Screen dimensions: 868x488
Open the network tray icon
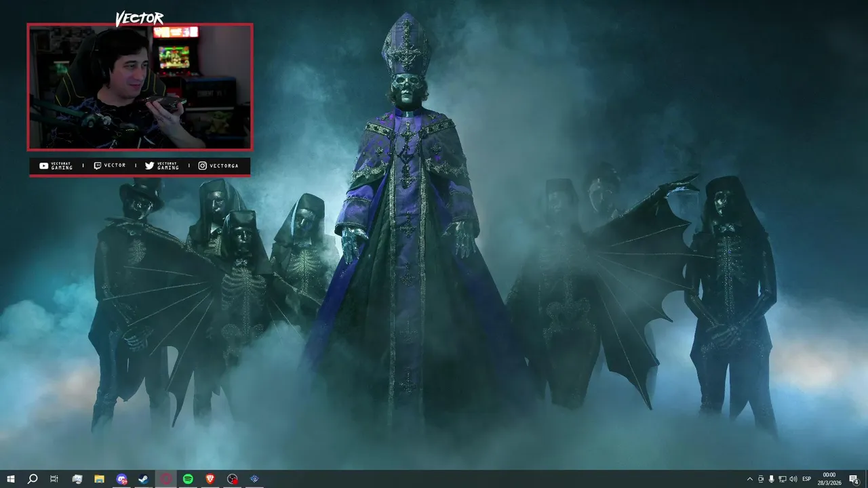[x=783, y=479]
